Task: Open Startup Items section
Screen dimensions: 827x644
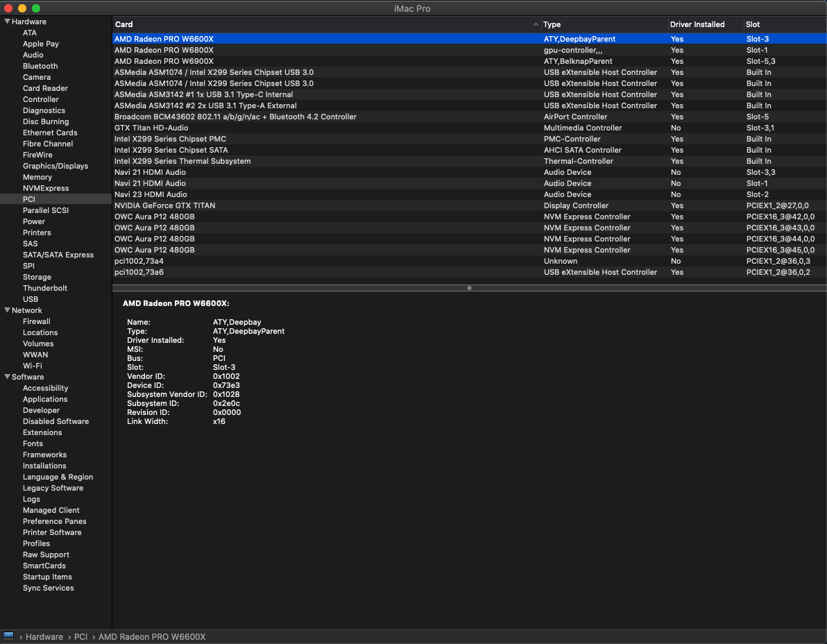Action: pyautogui.click(x=47, y=577)
